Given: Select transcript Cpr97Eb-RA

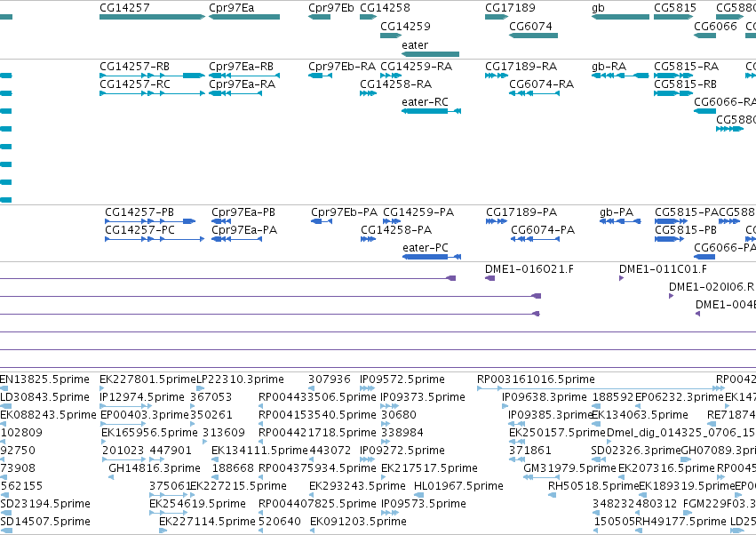Looking at the screenshot, I should [320, 76].
